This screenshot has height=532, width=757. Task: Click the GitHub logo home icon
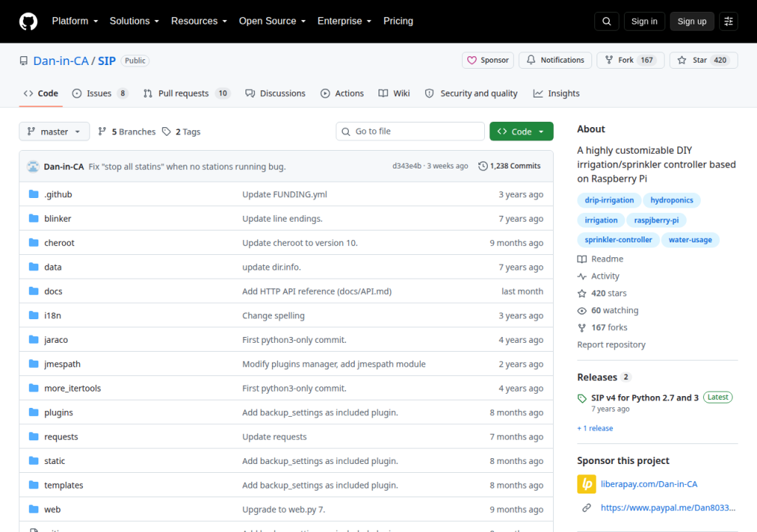(x=28, y=21)
